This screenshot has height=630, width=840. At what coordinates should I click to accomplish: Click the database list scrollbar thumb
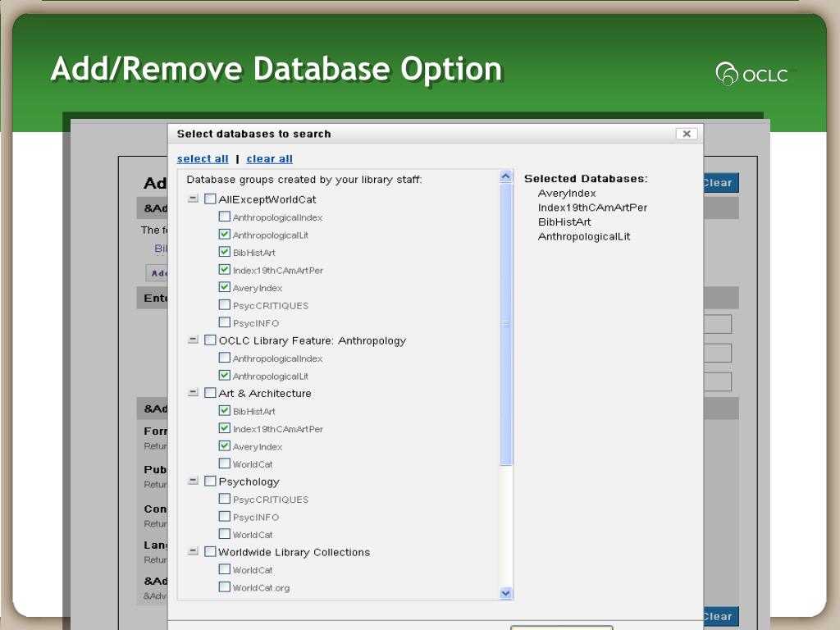coord(505,324)
